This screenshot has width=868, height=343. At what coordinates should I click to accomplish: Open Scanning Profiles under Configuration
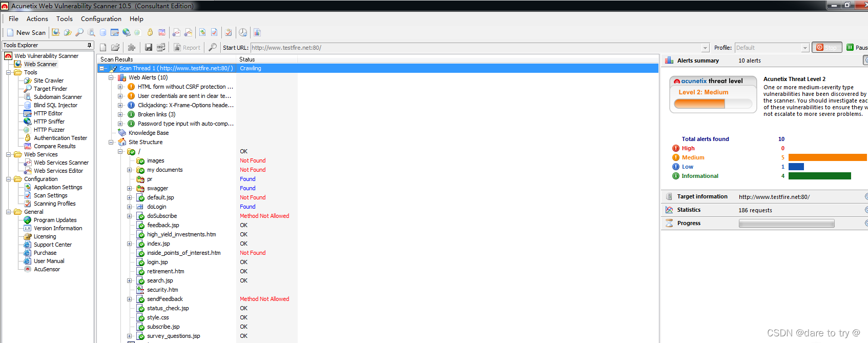pyautogui.click(x=55, y=204)
